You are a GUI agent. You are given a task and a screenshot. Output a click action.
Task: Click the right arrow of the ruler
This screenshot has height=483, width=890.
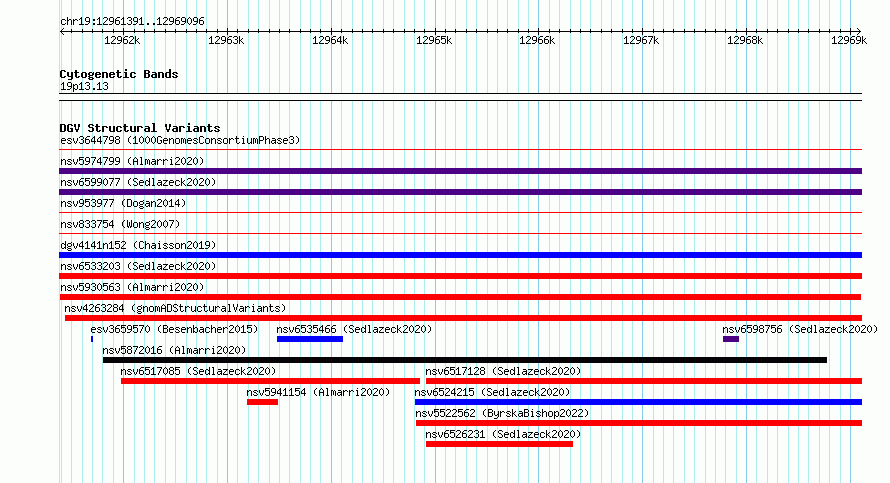[859, 31]
